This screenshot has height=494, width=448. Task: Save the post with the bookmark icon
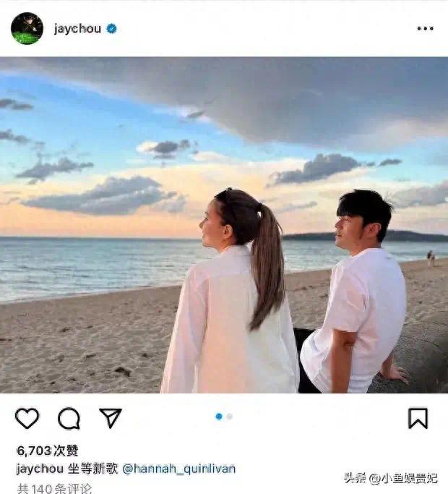[x=418, y=418]
